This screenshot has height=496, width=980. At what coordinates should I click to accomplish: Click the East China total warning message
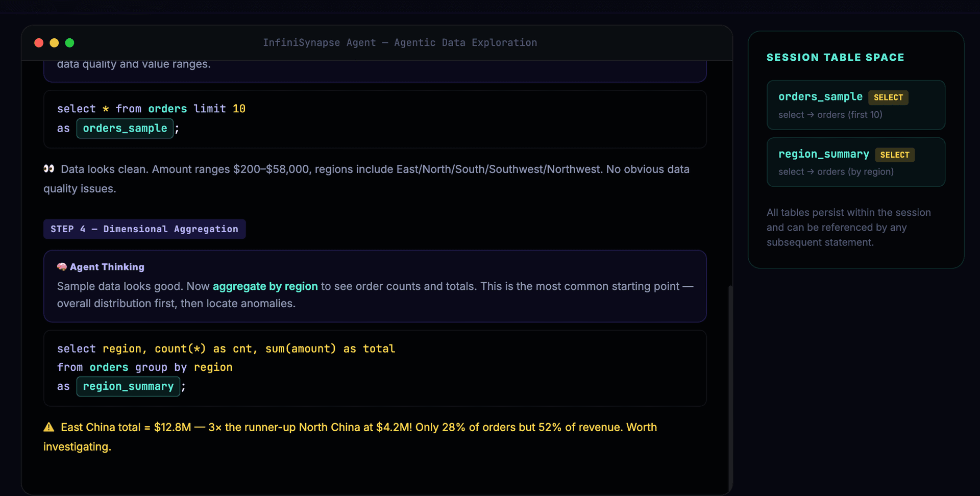click(x=357, y=428)
